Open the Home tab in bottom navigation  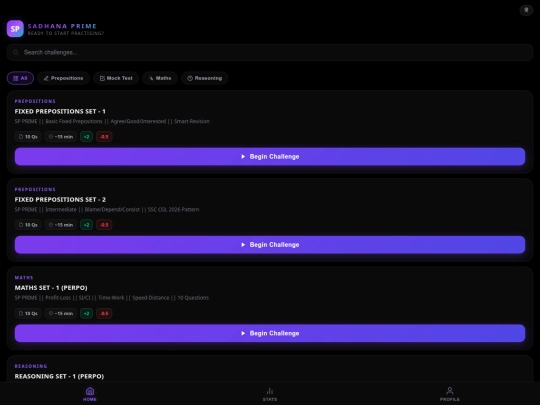pyautogui.click(x=90, y=394)
